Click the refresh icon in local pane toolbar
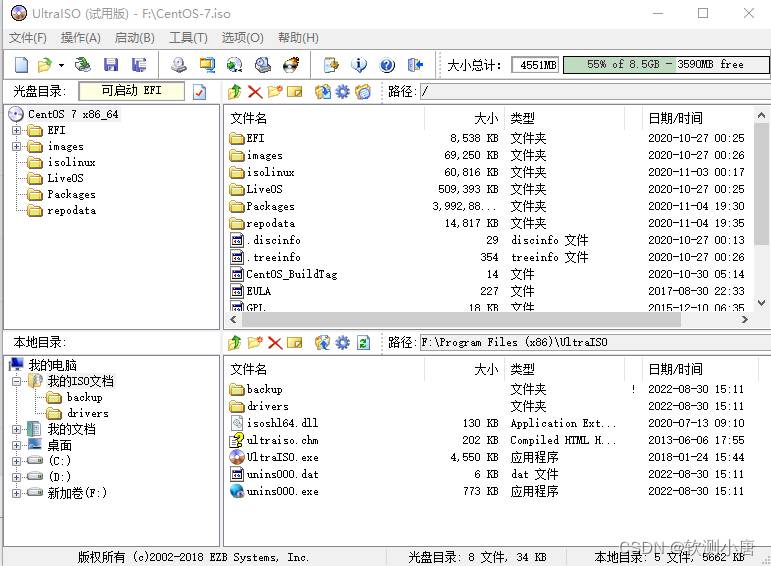The height and width of the screenshot is (566, 771). pos(362,343)
